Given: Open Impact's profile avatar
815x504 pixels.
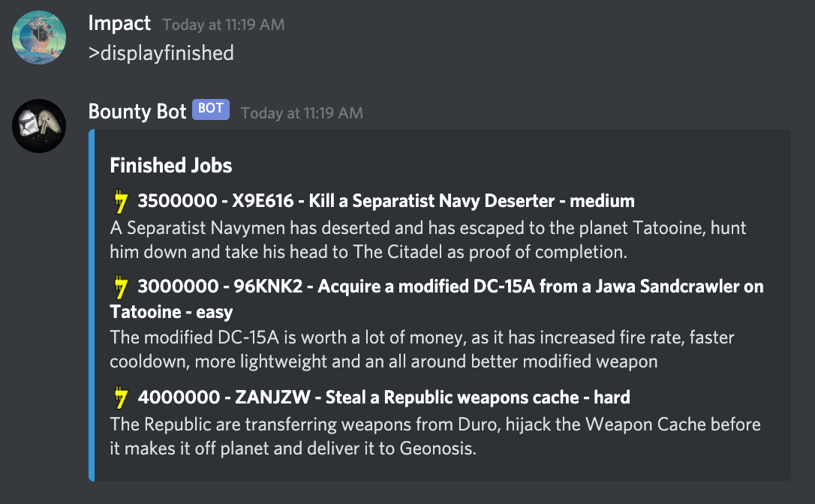Looking at the screenshot, I should point(39,37).
